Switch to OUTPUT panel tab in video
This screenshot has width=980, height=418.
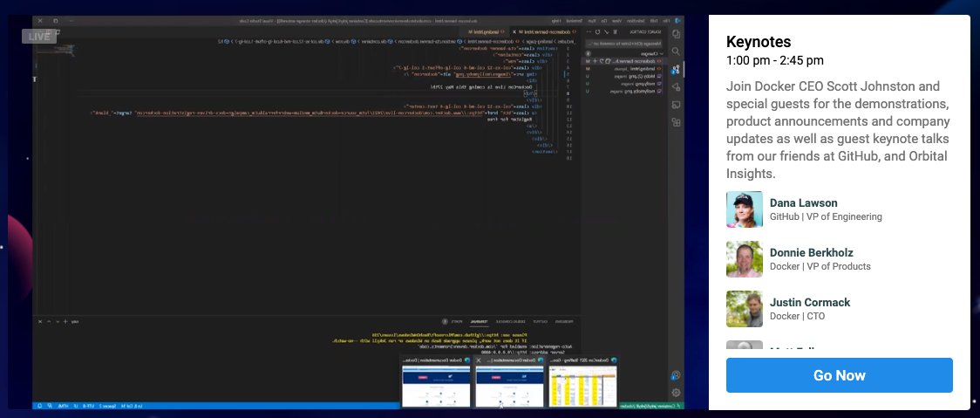(540, 322)
